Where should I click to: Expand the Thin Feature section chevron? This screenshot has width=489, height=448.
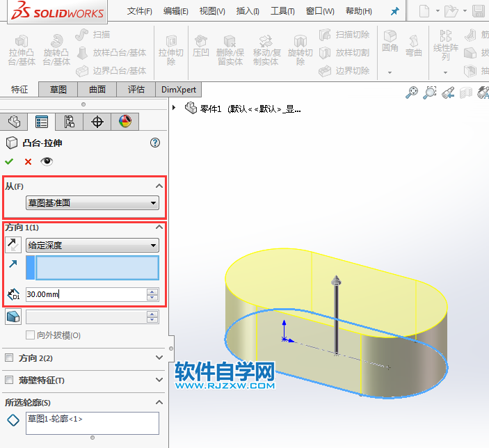click(x=159, y=380)
